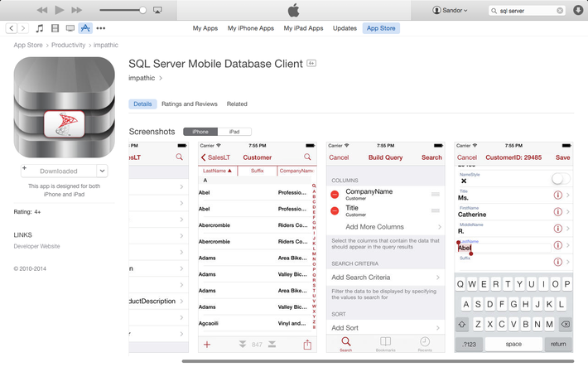The height and width of the screenshot is (367, 588).
Task: Click the shift key on keyboard
Action: pyautogui.click(x=462, y=324)
